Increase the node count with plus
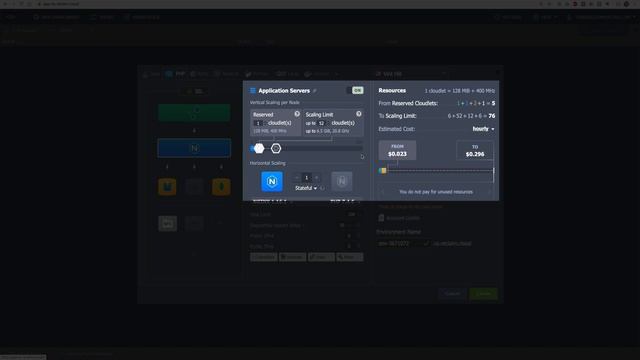 (x=316, y=178)
